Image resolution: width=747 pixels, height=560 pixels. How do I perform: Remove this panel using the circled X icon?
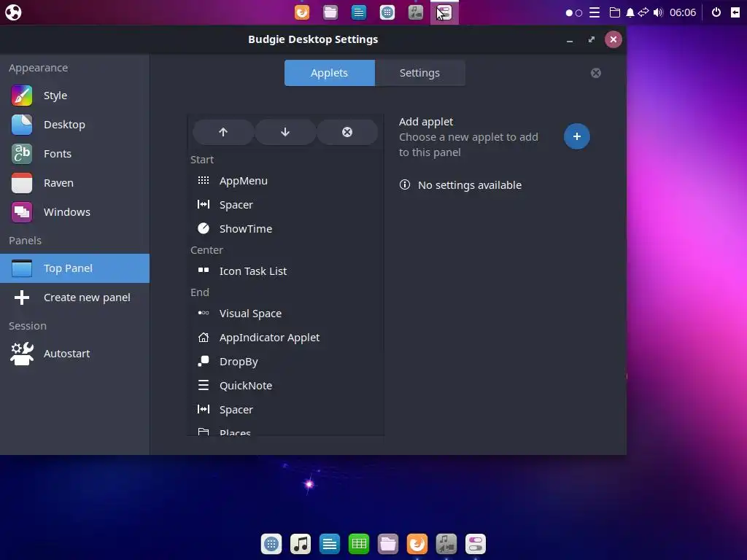(x=595, y=73)
